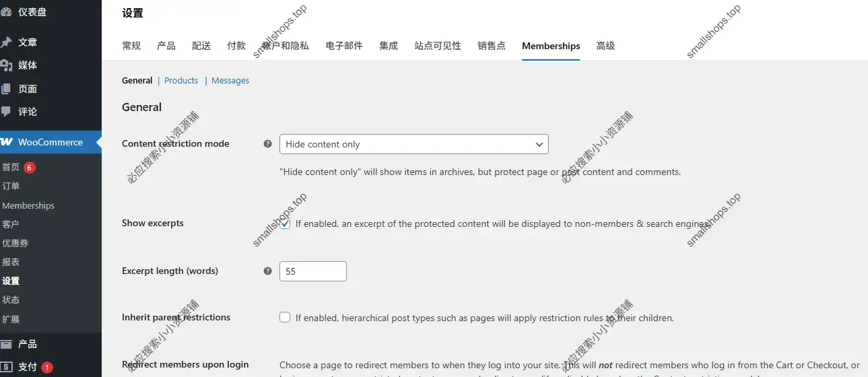Click the Content restriction mode label
Viewport: 868px width, 377px height.
click(176, 143)
